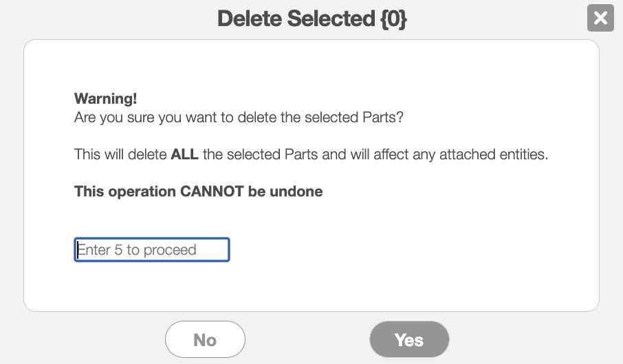Viewport: 623px width, 364px height.
Task: Close the Delete Selected dialog with X
Action: tap(600, 18)
